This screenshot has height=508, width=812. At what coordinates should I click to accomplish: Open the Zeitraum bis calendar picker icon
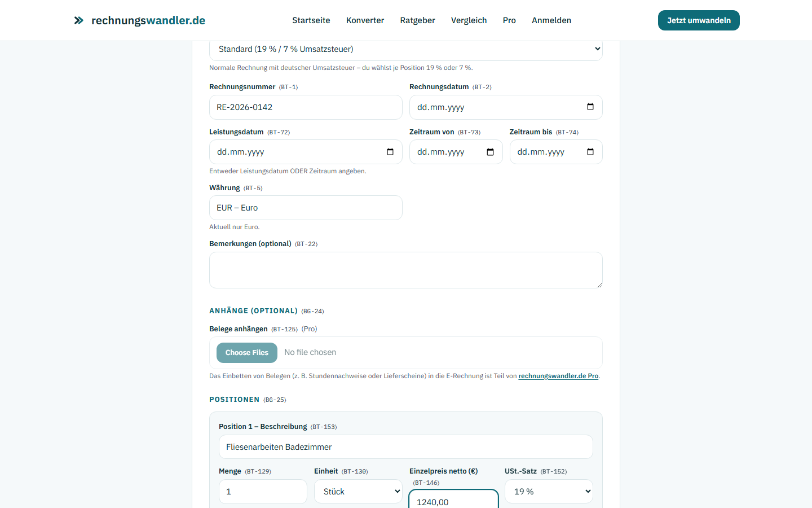(x=590, y=152)
